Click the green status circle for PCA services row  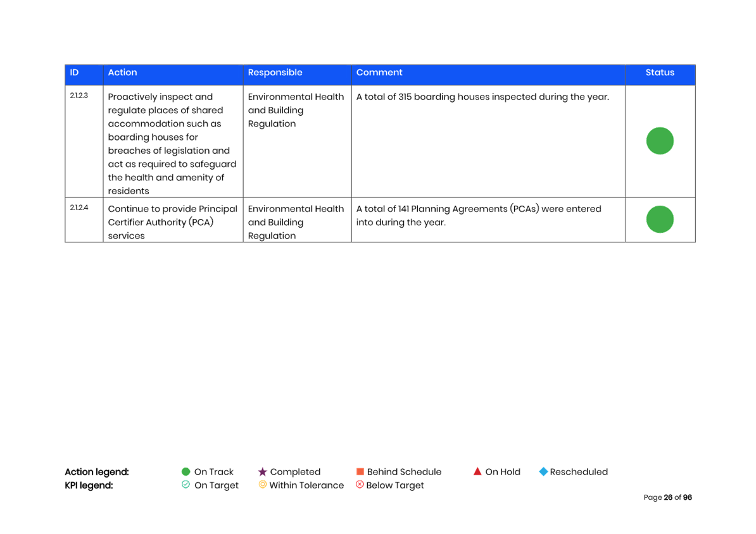click(x=660, y=220)
